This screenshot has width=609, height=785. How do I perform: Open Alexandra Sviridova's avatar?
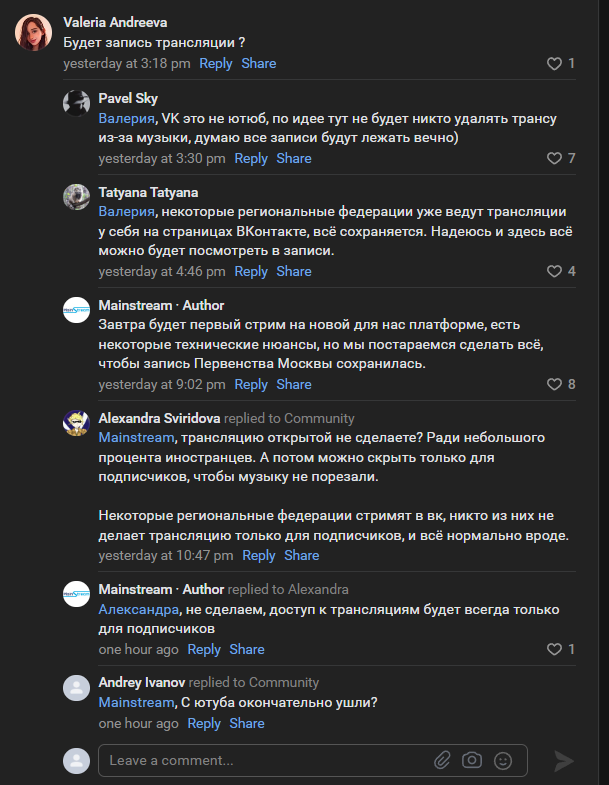click(77, 423)
